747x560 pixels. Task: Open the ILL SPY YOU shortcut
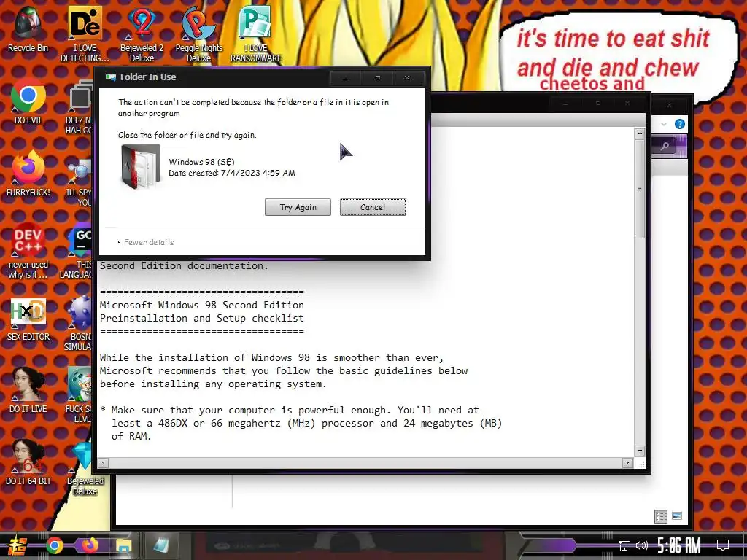[79, 183]
